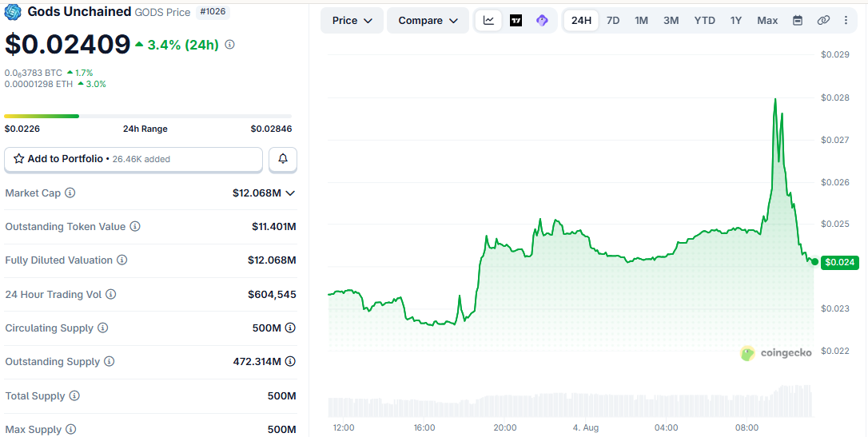Copy chart link icon
The height and width of the screenshot is (437, 868).
click(x=823, y=21)
